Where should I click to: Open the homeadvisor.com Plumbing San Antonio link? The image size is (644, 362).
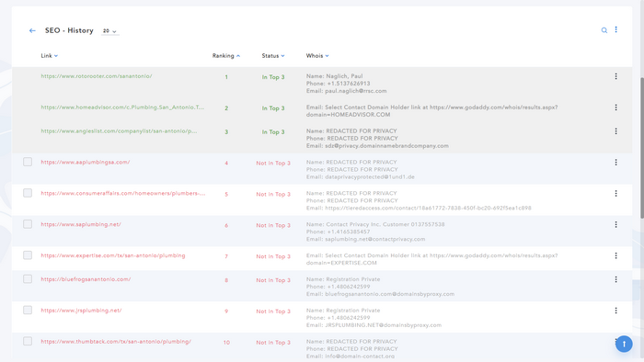click(122, 107)
